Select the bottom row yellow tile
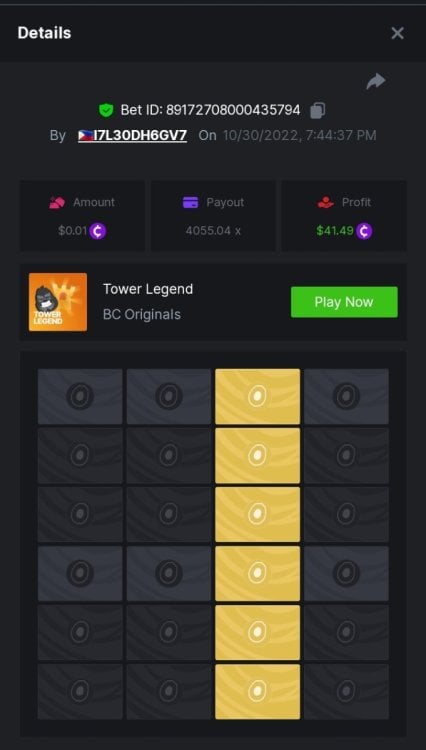The height and width of the screenshot is (750, 426). click(258, 692)
